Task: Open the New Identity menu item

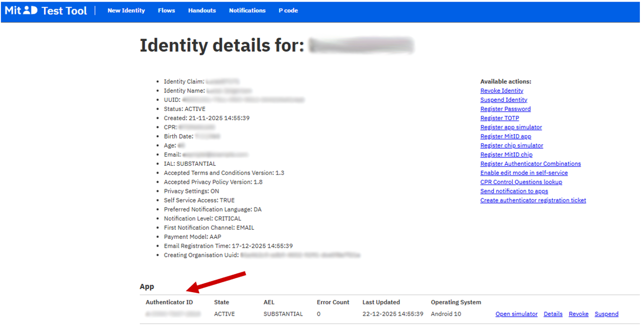Action: [x=126, y=11]
